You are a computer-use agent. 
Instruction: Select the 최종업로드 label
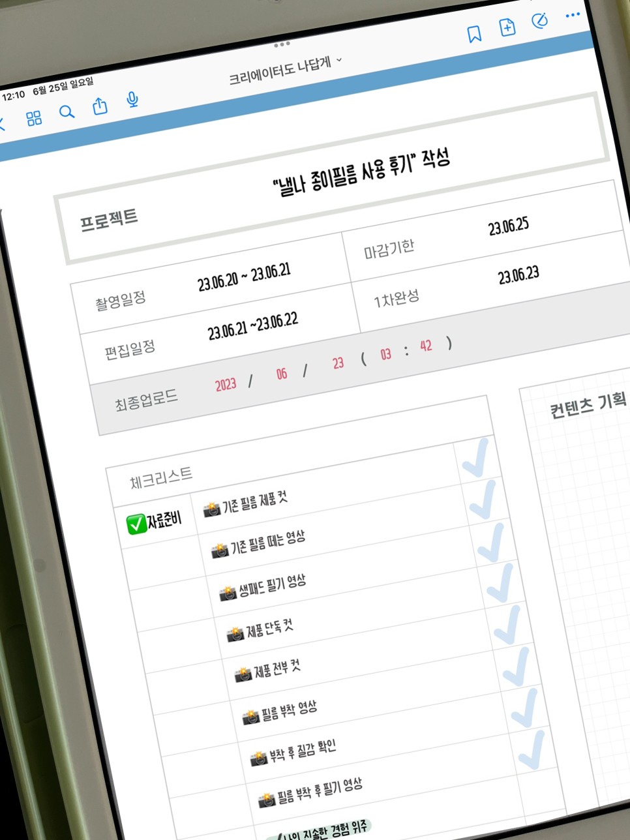click(x=146, y=400)
